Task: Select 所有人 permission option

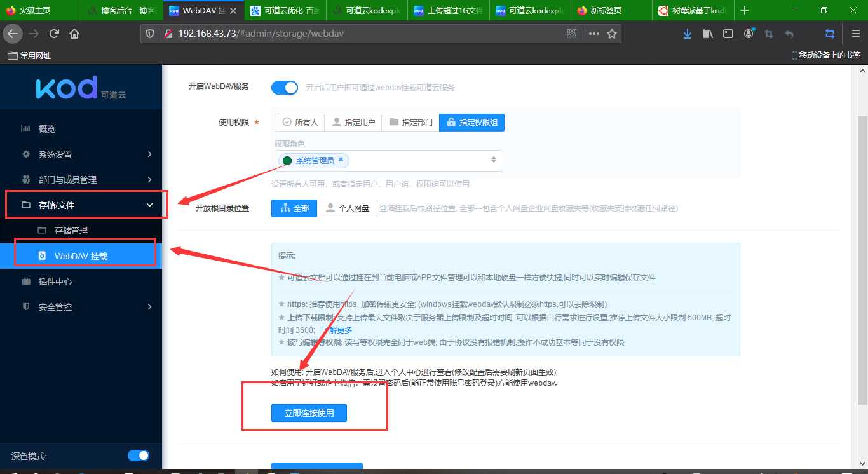Action: [300, 122]
